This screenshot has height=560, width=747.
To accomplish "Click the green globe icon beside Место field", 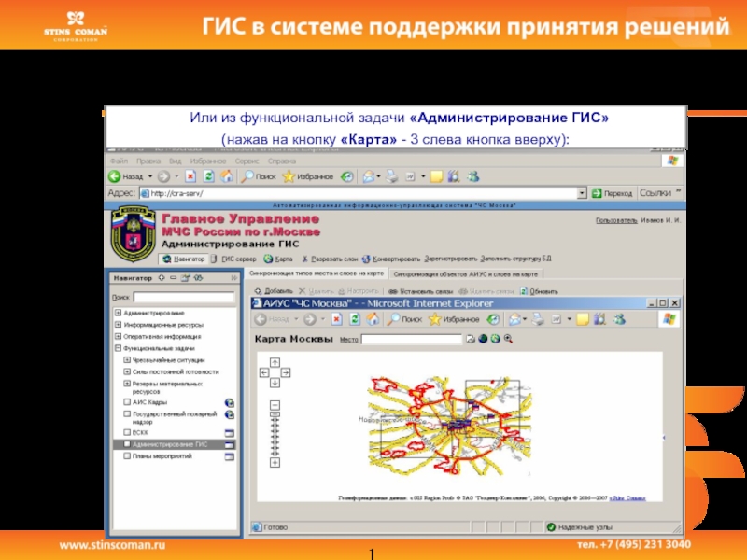I will pyautogui.click(x=496, y=339).
